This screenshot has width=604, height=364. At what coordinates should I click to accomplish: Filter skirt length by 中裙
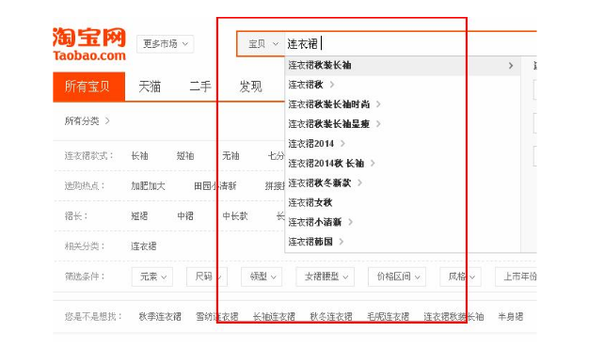tap(185, 216)
